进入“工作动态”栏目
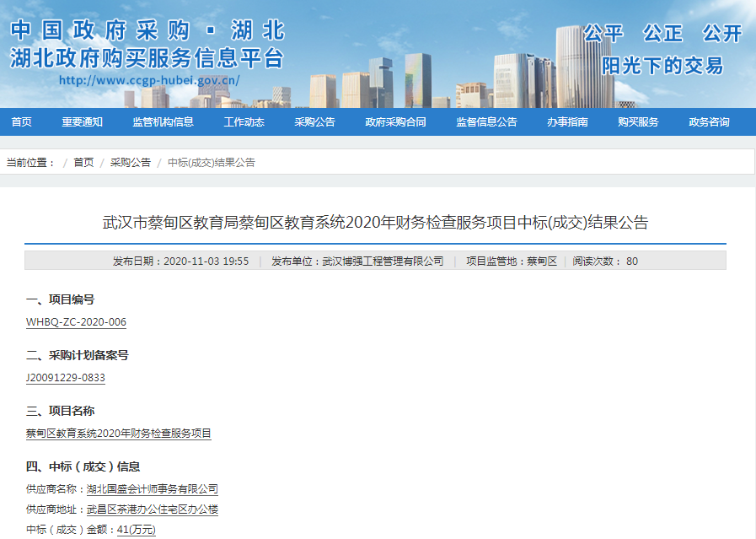The height and width of the screenshot is (539, 756). click(244, 121)
